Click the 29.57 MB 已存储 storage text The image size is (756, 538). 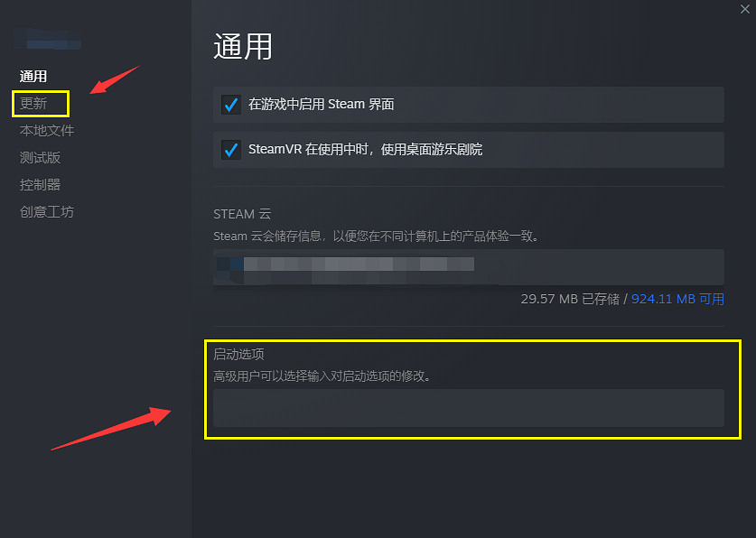(570, 299)
